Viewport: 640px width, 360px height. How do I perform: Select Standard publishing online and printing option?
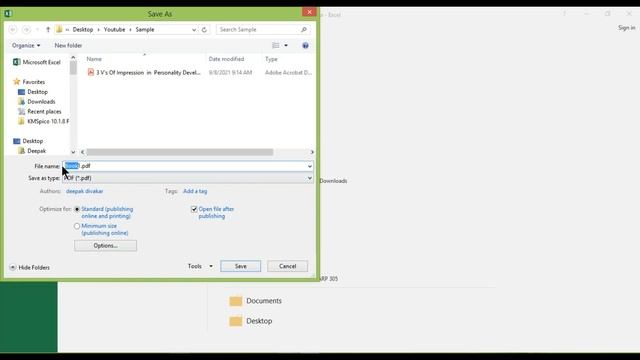point(77,209)
